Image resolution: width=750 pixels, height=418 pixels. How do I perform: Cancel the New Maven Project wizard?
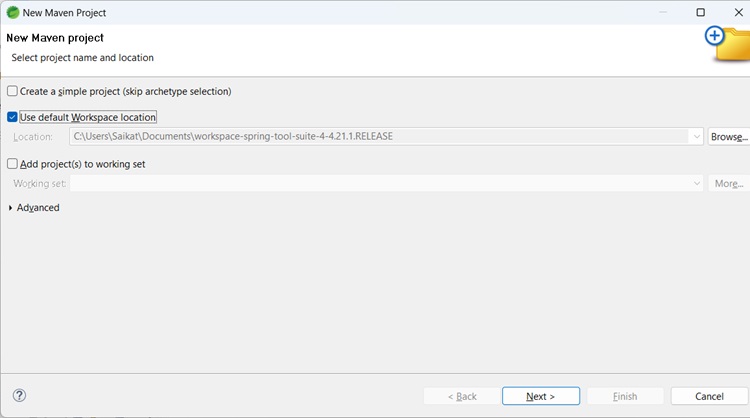pos(709,396)
